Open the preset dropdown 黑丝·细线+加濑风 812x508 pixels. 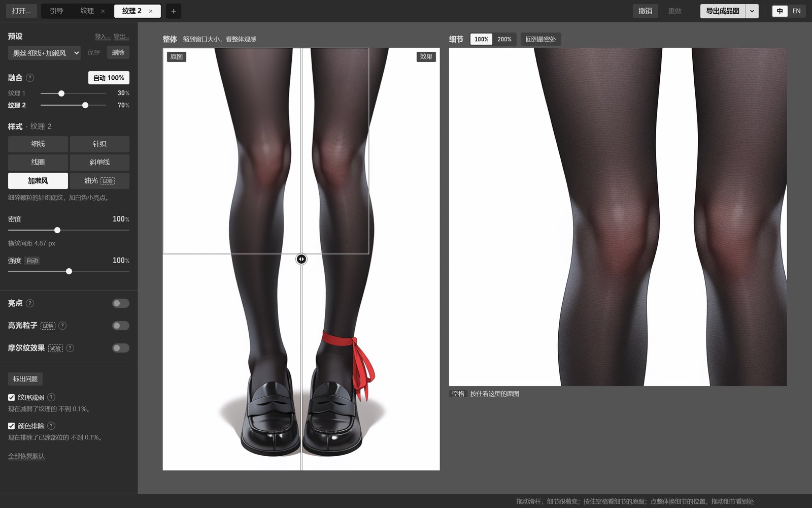44,53
